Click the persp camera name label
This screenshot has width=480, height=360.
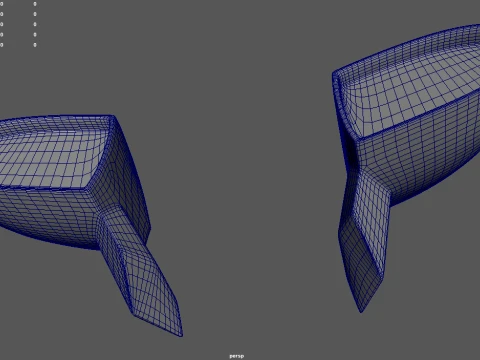237,356
